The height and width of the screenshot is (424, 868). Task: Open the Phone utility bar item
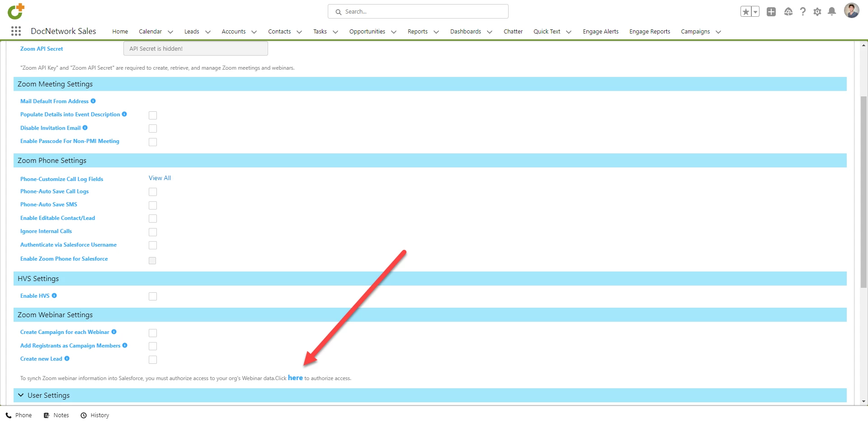[x=19, y=415]
